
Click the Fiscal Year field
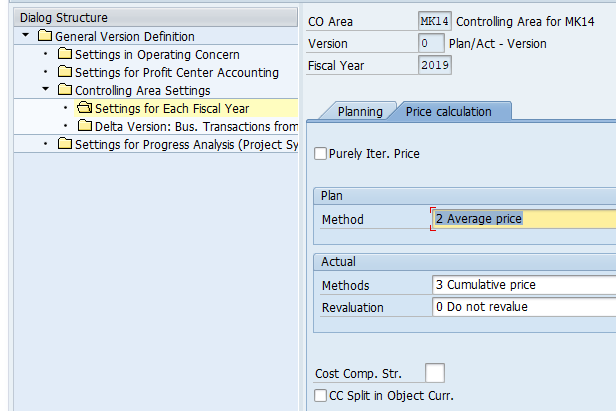pyautogui.click(x=435, y=66)
